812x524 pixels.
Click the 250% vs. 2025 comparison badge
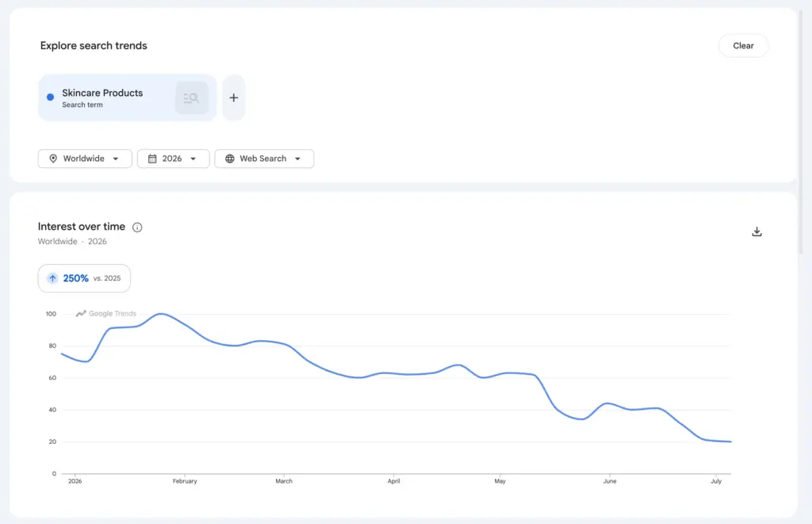(84, 278)
